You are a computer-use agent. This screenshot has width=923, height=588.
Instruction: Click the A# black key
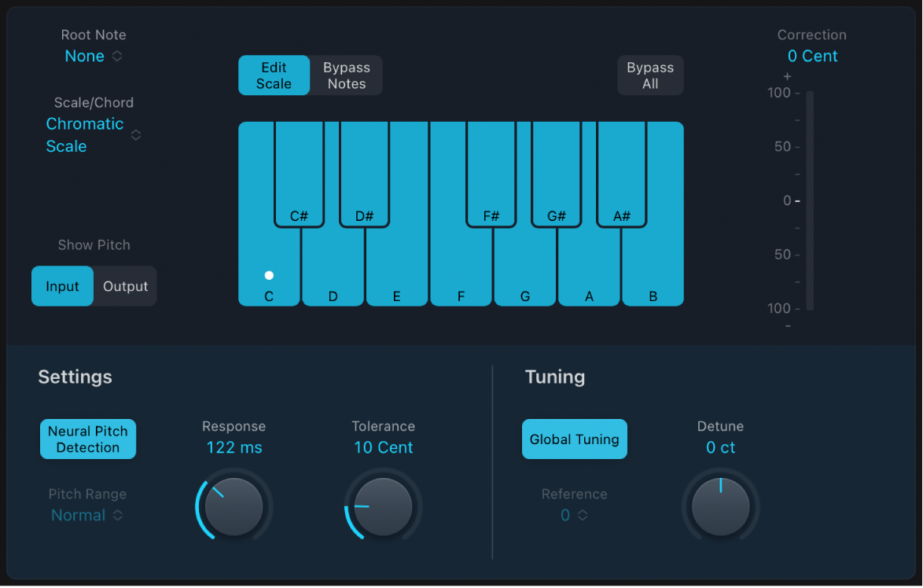[x=622, y=175]
